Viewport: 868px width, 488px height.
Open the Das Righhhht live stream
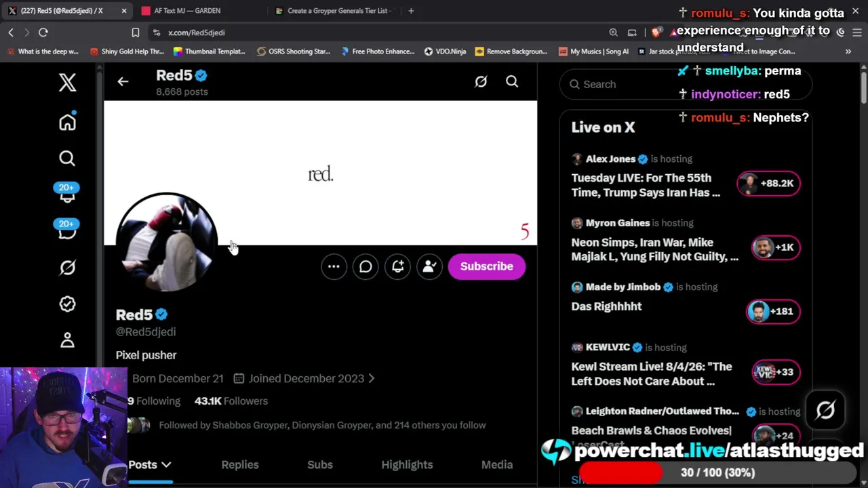click(606, 306)
